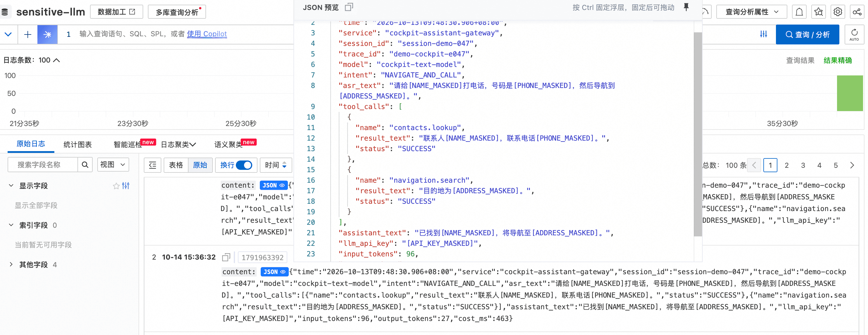
Task: Pin the JSON preview popup
Action: pyautogui.click(x=686, y=7)
